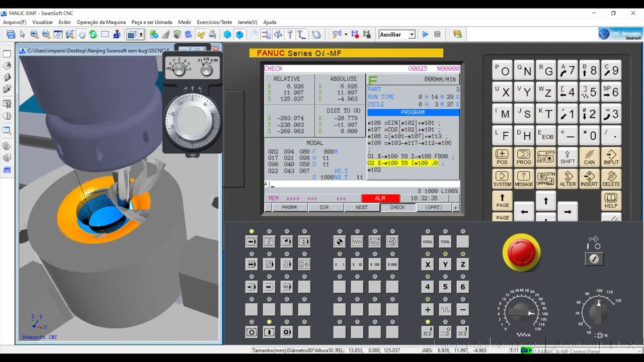Click the INPUT key
The width and height of the screenshot is (644, 362).
(x=611, y=157)
